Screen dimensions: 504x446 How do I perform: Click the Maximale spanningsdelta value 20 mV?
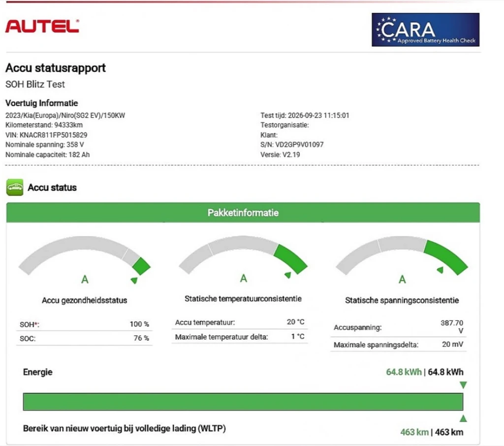pos(453,345)
